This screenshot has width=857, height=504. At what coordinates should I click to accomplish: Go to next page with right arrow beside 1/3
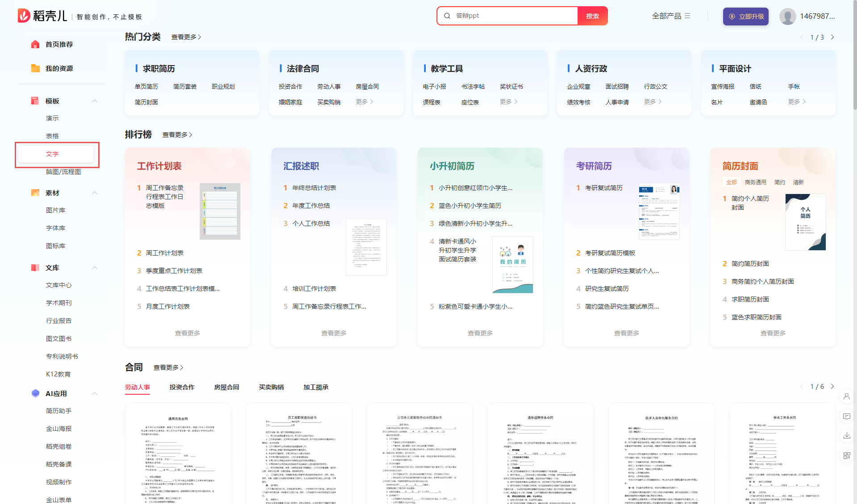[x=832, y=37]
